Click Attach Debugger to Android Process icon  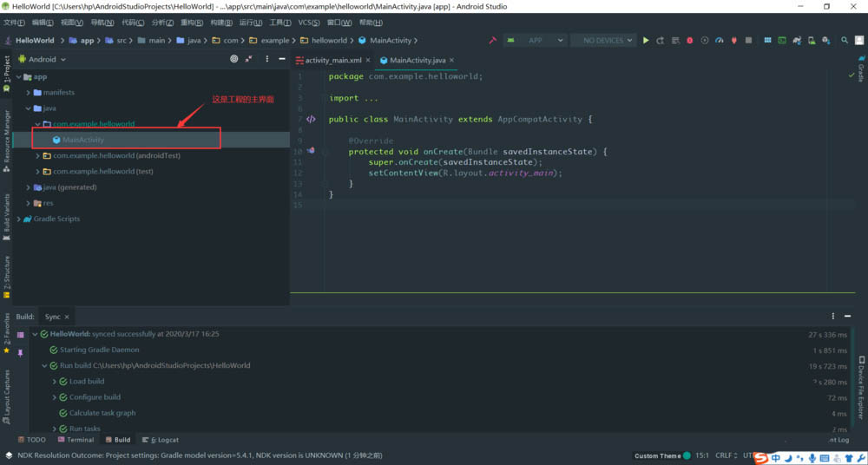pyautogui.click(x=734, y=41)
